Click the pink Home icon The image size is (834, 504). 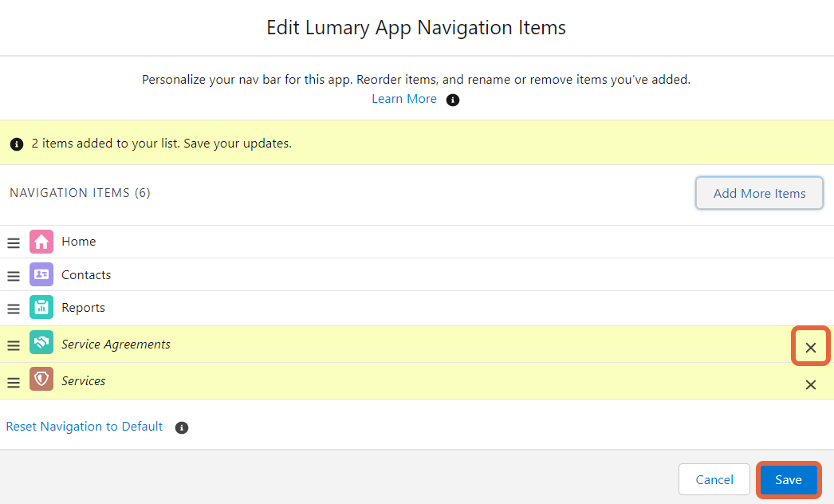coord(41,242)
